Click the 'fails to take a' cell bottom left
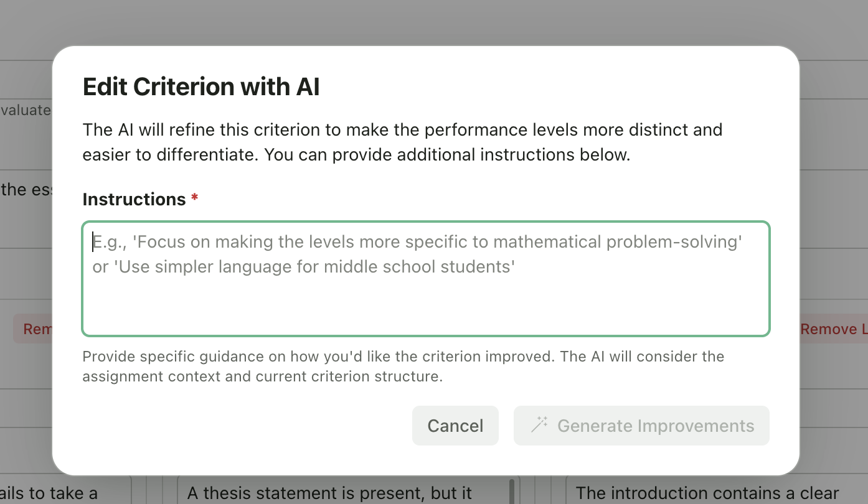The height and width of the screenshot is (504, 868). (x=50, y=493)
